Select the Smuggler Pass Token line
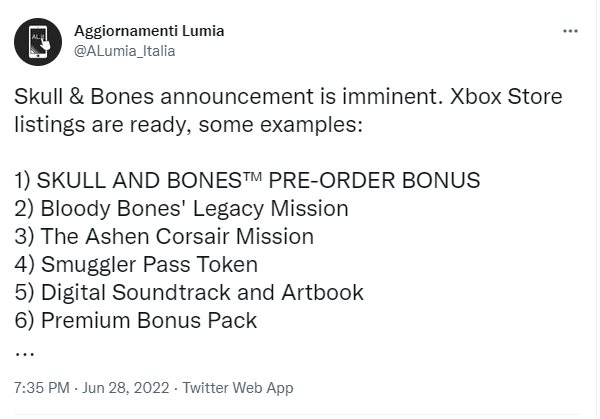The height and width of the screenshot is (419, 600). click(x=136, y=265)
